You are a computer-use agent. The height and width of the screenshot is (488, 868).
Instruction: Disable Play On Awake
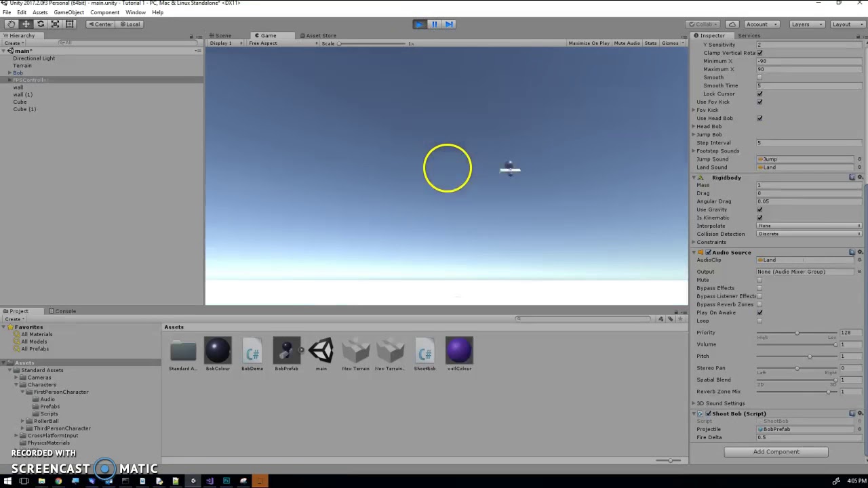point(759,312)
